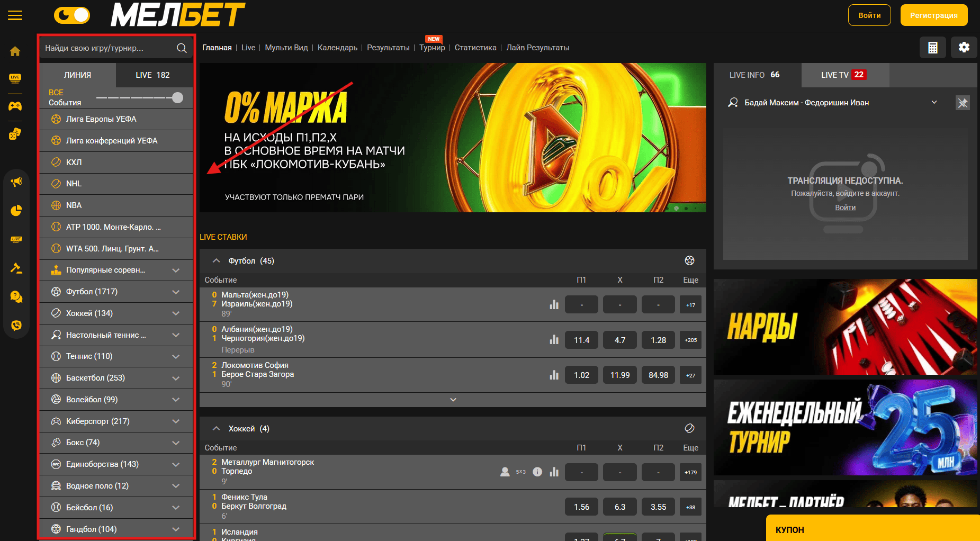View match statistics for Локомотив София
980x541 pixels.
coord(554,375)
